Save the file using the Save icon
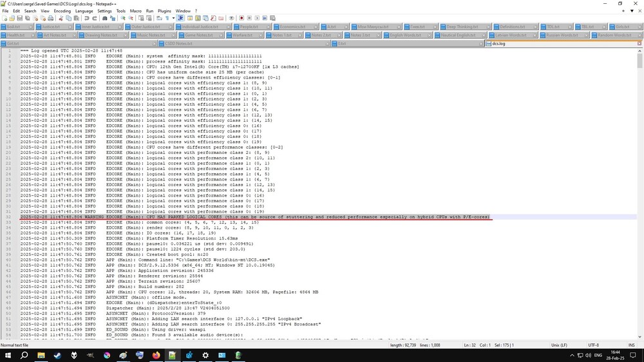644x362 pixels. [x=20, y=18]
